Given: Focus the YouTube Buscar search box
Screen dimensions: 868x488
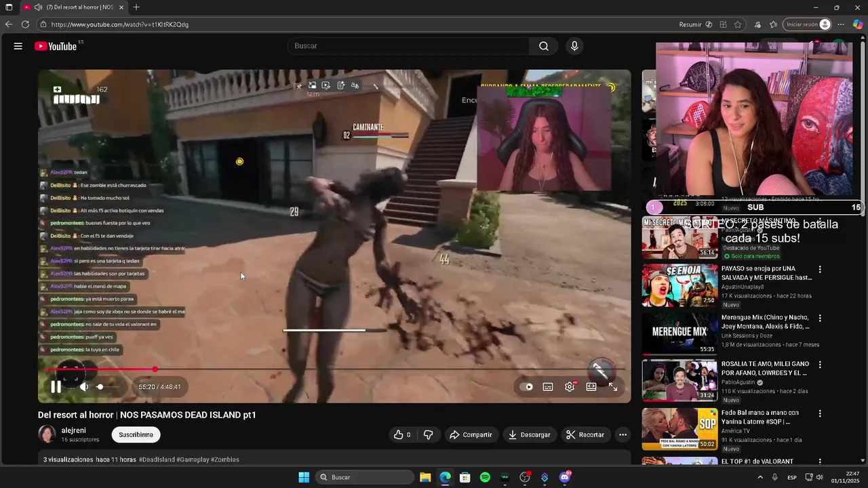Looking at the screenshot, I should [408, 46].
